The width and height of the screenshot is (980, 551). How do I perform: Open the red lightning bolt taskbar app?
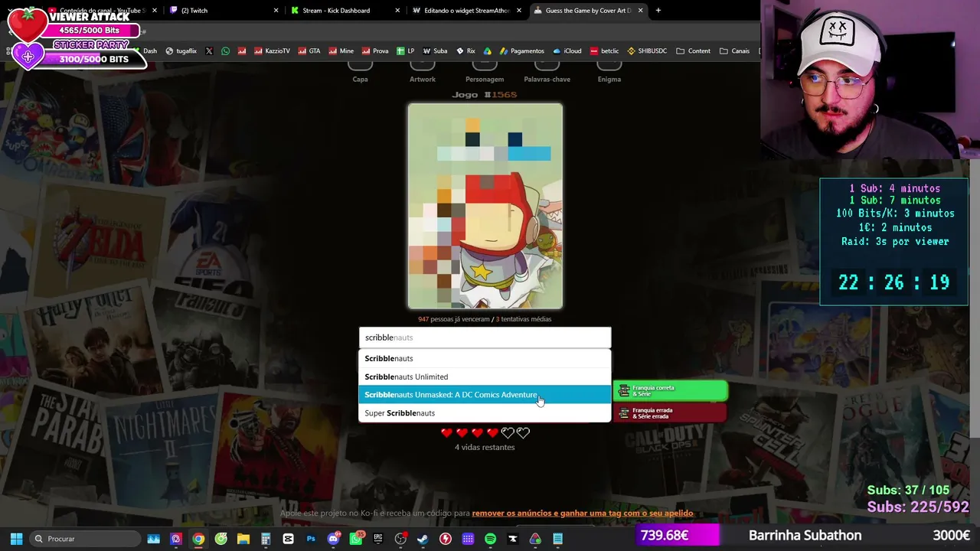(x=446, y=539)
